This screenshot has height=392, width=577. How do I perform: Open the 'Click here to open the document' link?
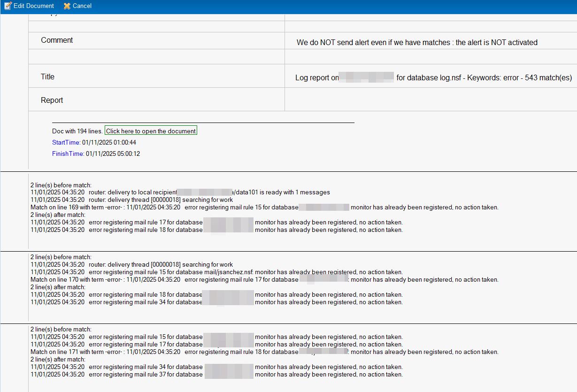[x=151, y=131]
